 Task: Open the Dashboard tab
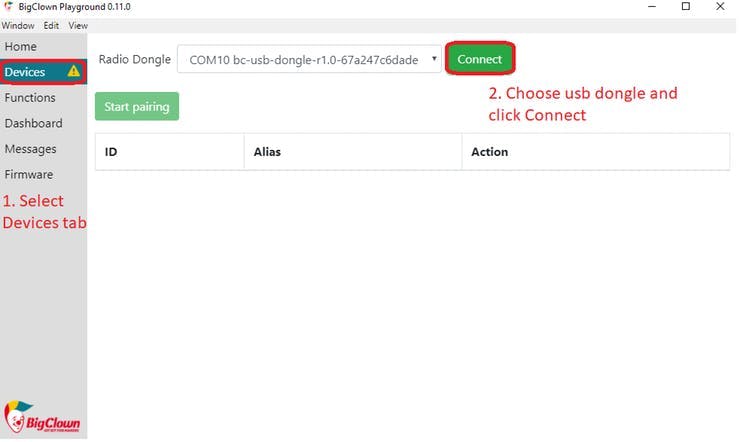click(x=33, y=124)
